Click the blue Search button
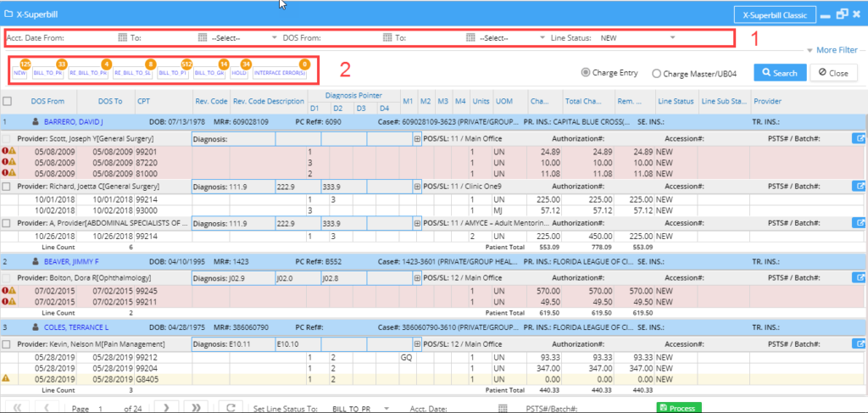Viewport: 868px width, 413px height. (x=780, y=73)
